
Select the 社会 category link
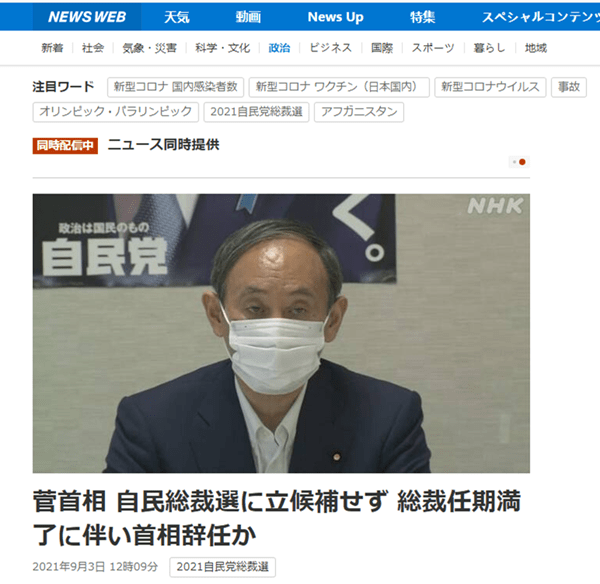click(93, 48)
